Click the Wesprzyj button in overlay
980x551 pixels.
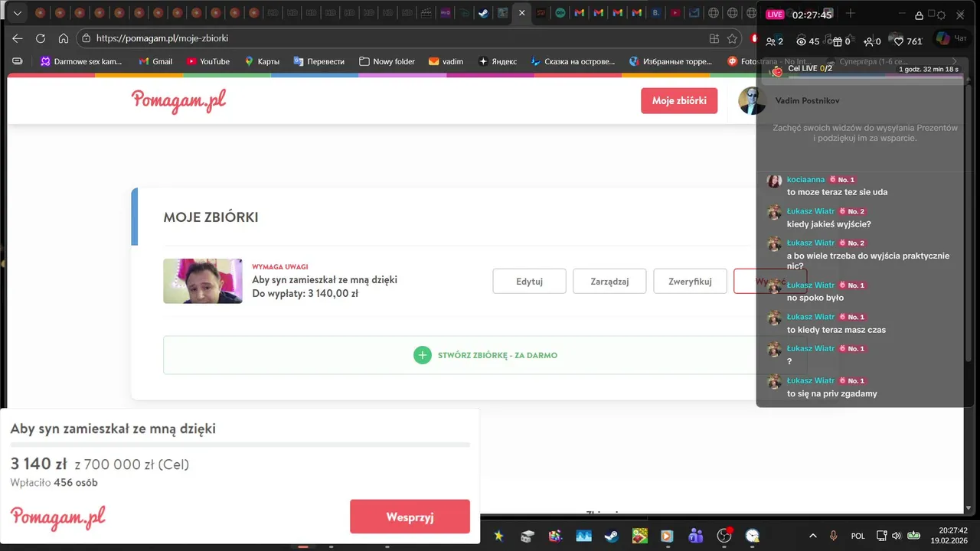pos(410,517)
